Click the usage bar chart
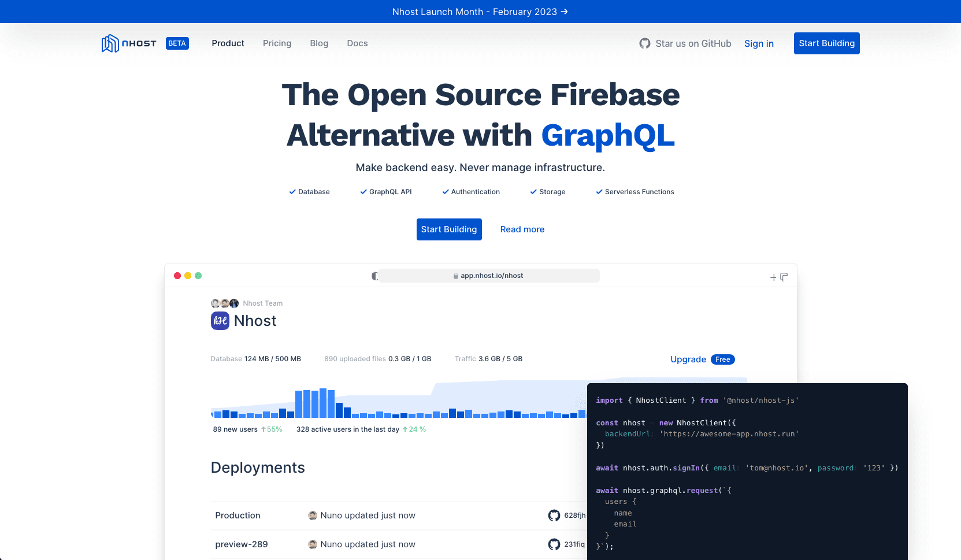Image resolution: width=961 pixels, height=560 pixels. coord(399,399)
